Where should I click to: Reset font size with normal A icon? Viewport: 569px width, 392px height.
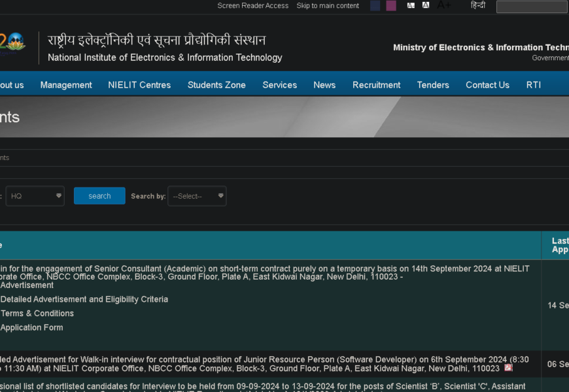pyautogui.click(x=426, y=5)
